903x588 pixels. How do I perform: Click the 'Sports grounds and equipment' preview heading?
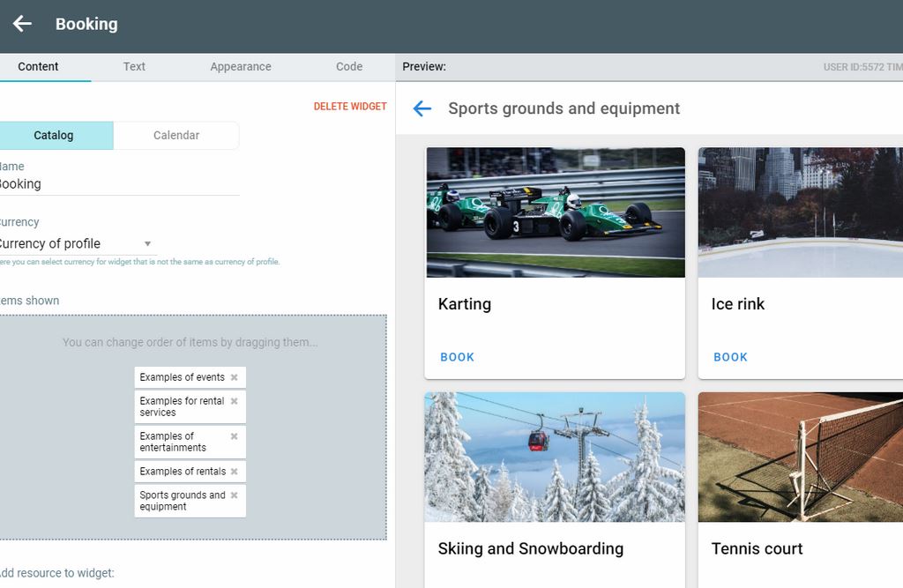[564, 108]
